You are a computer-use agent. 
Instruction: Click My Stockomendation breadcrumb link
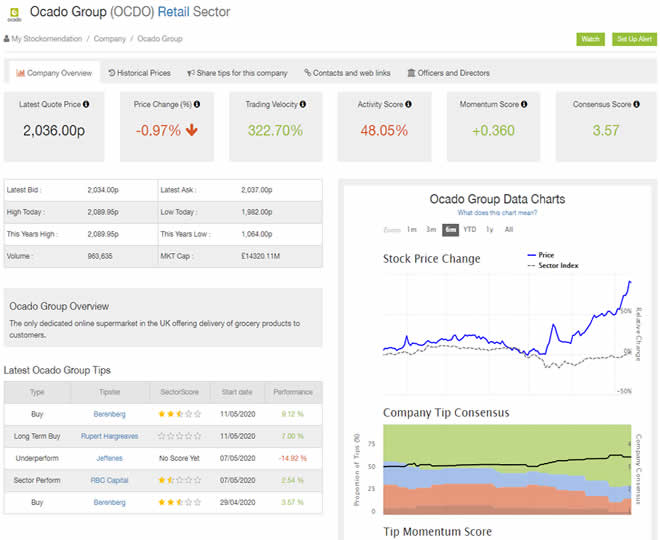[45, 39]
